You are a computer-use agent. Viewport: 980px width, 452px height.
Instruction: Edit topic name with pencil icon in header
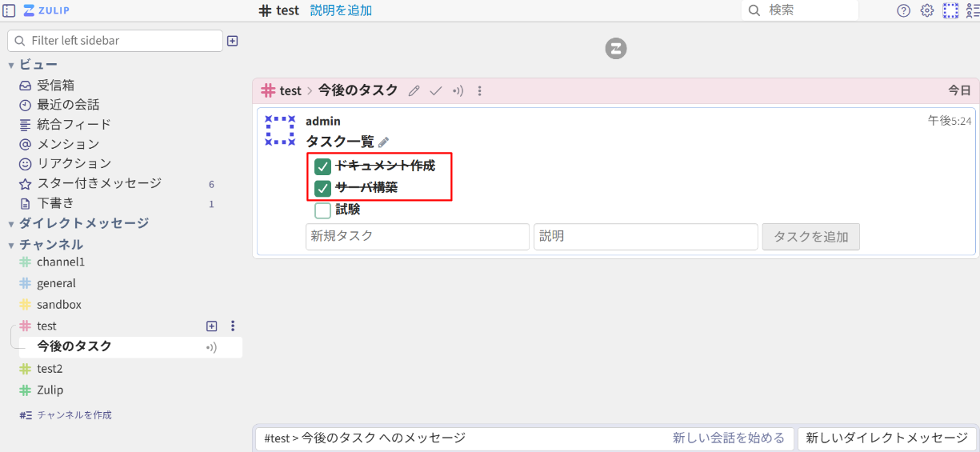(x=414, y=91)
